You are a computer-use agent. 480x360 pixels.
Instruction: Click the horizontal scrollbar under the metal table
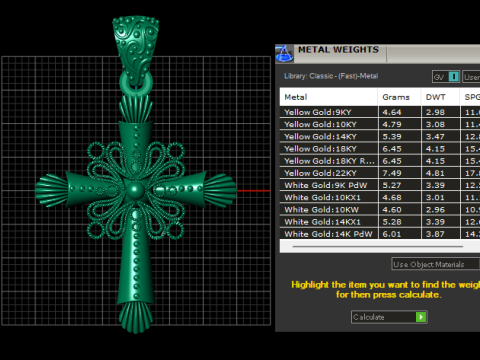coord(378,247)
